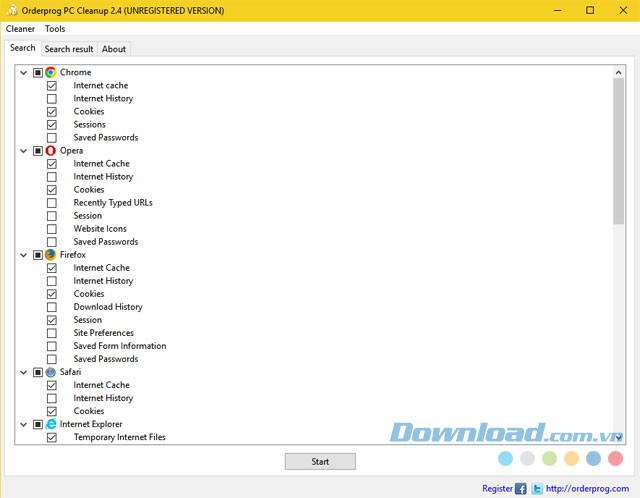Pick the orange color circle

click(x=571, y=458)
